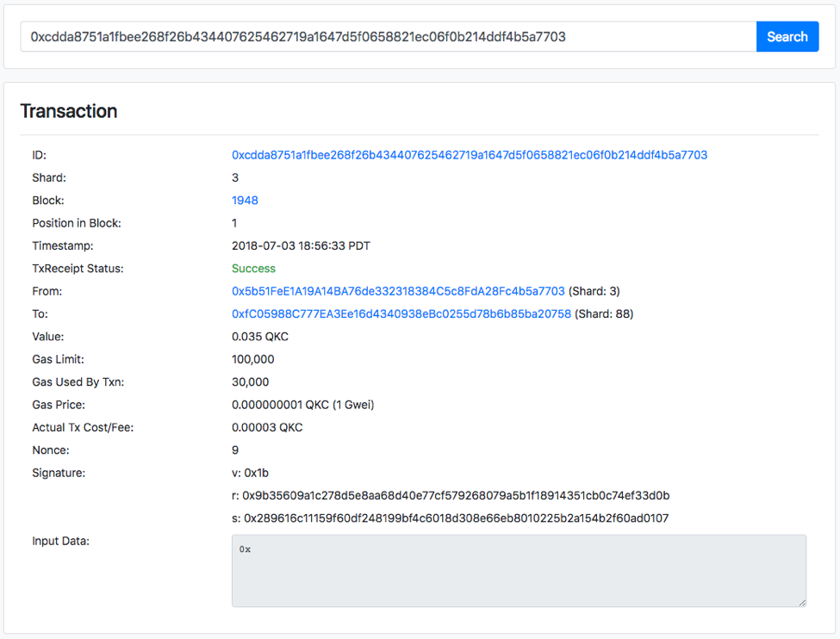Focus the transaction hash search field
Image resolution: width=840 pixels, height=639 pixels.
pyautogui.click(x=389, y=36)
